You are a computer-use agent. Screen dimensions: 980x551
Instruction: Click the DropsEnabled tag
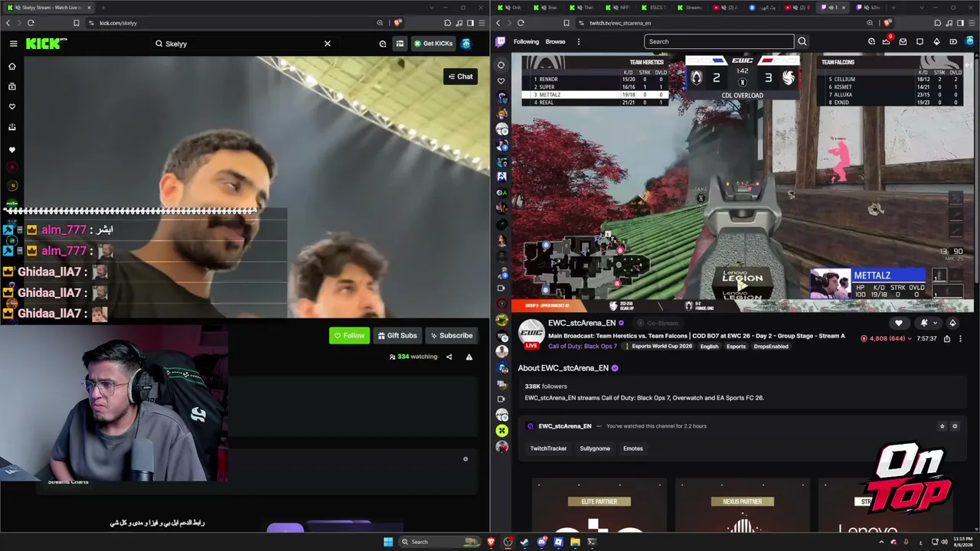pos(770,347)
